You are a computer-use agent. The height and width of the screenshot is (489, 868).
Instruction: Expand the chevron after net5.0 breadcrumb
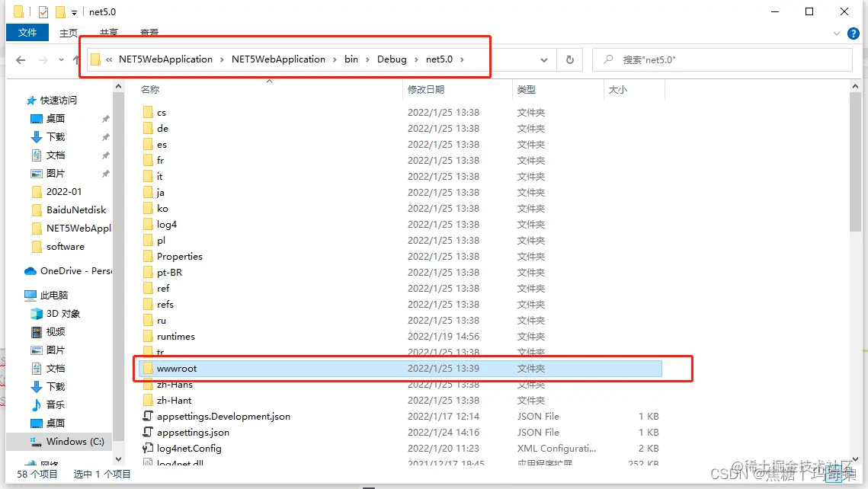462,59
